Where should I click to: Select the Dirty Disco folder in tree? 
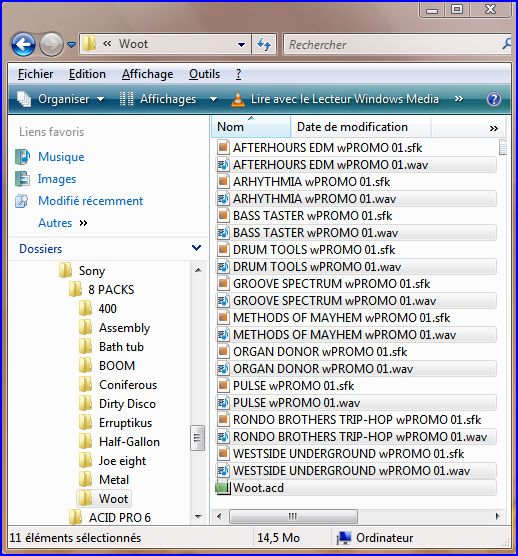click(127, 404)
